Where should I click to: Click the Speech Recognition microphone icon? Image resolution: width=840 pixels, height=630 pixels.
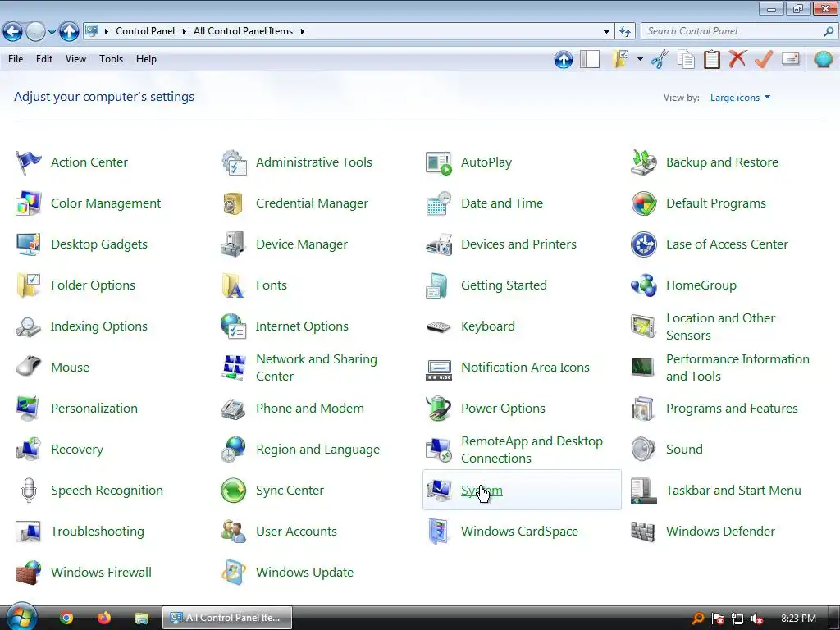click(x=29, y=491)
